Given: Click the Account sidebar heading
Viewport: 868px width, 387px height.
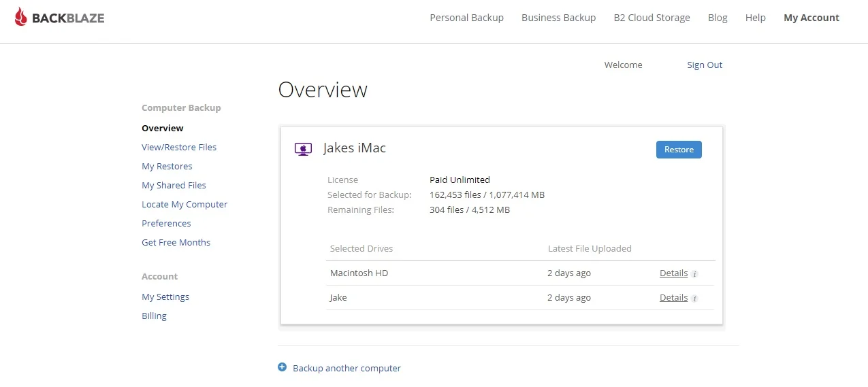Looking at the screenshot, I should [x=159, y=276].
